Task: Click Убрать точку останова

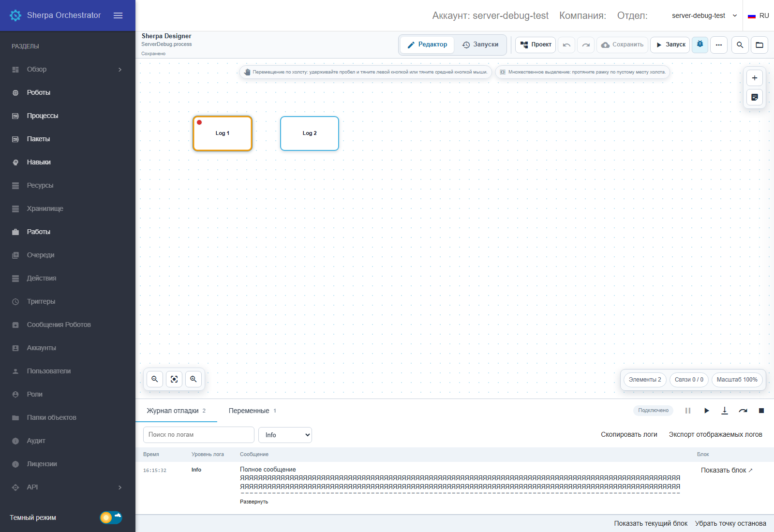Action: click(730, 523)
